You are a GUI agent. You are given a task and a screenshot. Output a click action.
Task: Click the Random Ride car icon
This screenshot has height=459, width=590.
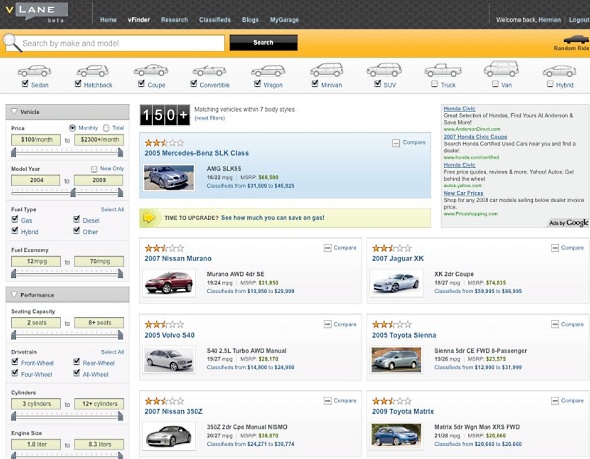pyautogui.click(x=576, y=39)
